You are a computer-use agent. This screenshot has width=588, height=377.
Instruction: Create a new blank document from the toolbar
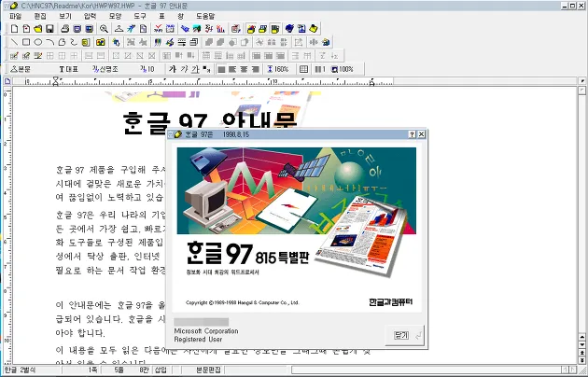point(14,29)
